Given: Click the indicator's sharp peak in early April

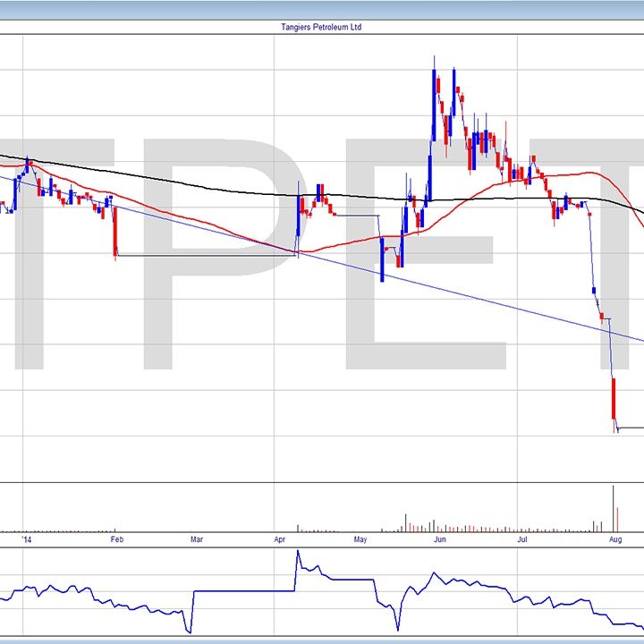Looking at the screenshot, I should point(298,553).
